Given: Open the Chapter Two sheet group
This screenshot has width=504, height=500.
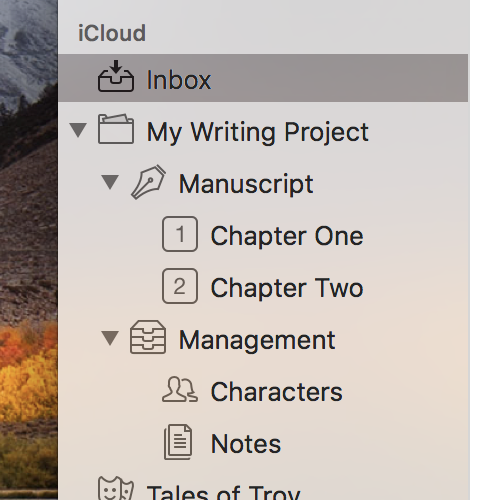Looking at the screenshot, I should (x=287, y=288).
